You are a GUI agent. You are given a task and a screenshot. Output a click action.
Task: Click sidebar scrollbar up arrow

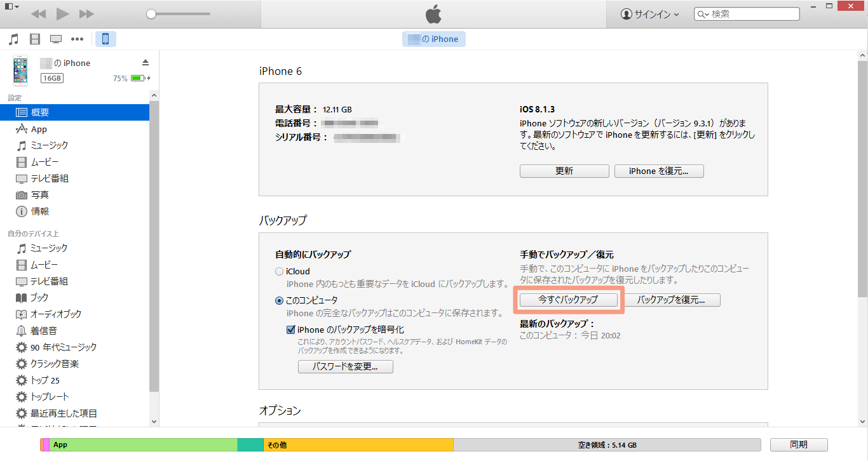point(154,95)
